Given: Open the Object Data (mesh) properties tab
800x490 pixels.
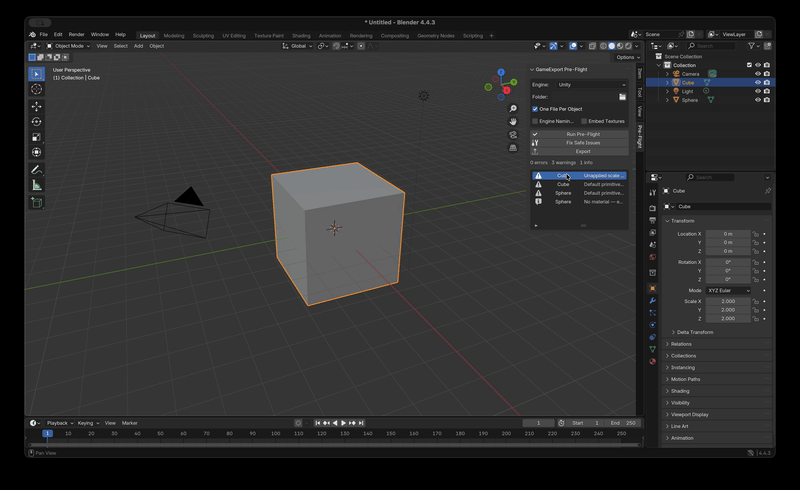Looking at the screenshot, I should tap(653, 349).
